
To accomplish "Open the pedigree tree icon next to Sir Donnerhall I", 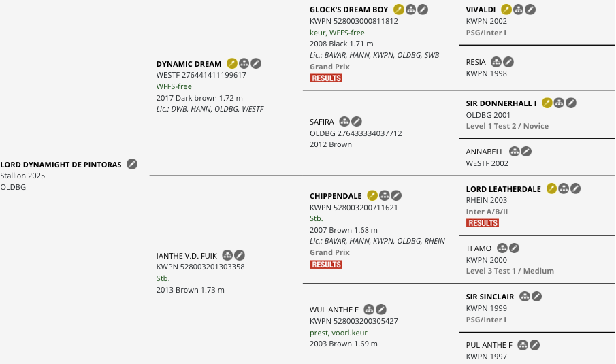I will click(559, 103).
